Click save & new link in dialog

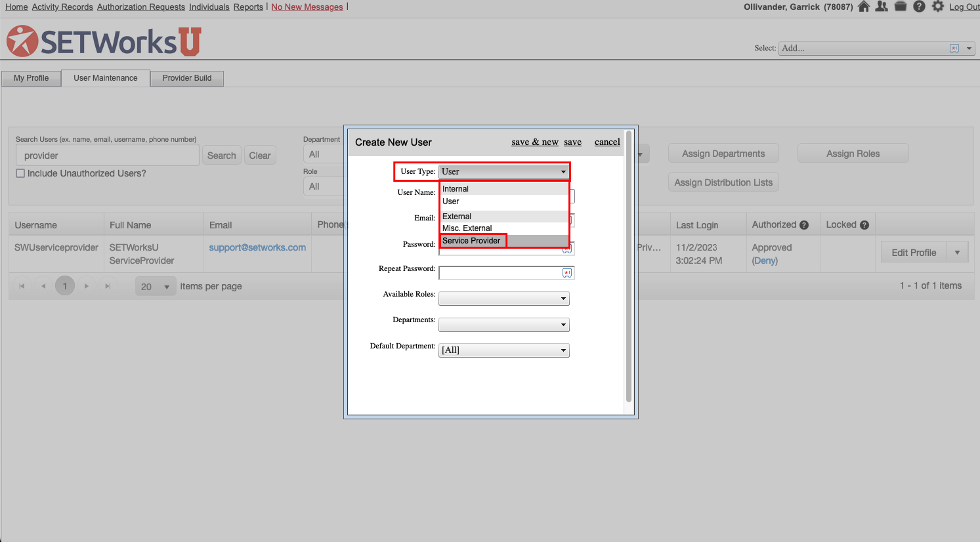[535, 142]
